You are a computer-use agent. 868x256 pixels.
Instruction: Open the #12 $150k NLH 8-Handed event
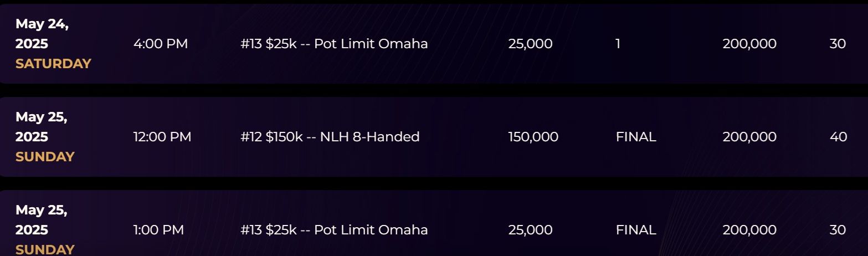click(x=330, y=137)
